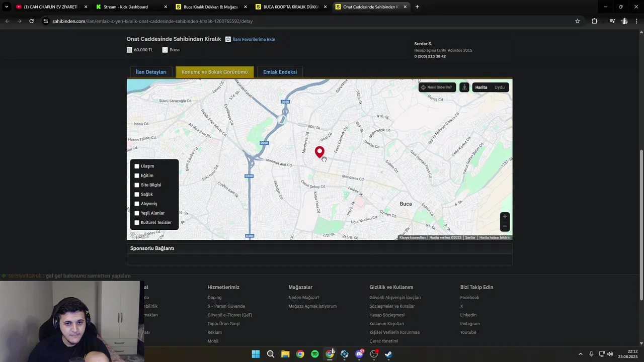
Task: Select Konumu ve Sokak Görünümü tab
Action: (215, 72)
